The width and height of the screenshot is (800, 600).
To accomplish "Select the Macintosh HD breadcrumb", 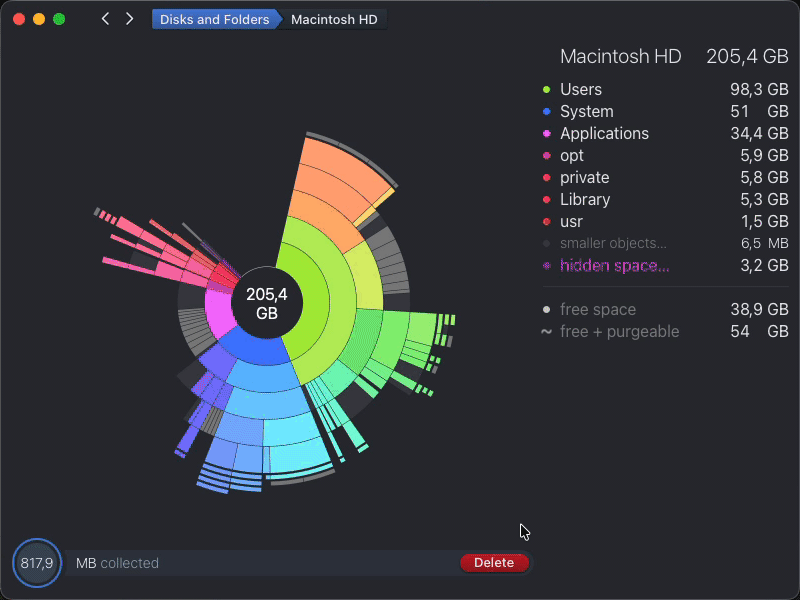I will click(x=334, y=19).
